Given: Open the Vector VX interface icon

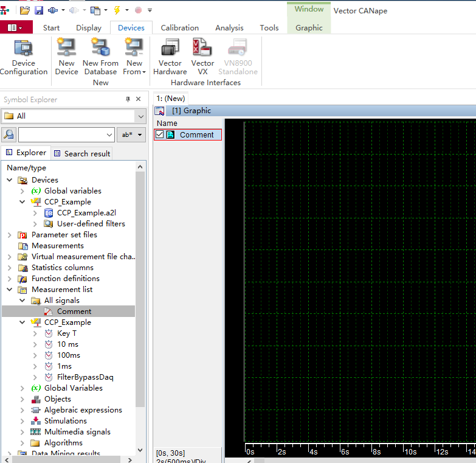Looking at the screenshot, I should coord(202,57).
